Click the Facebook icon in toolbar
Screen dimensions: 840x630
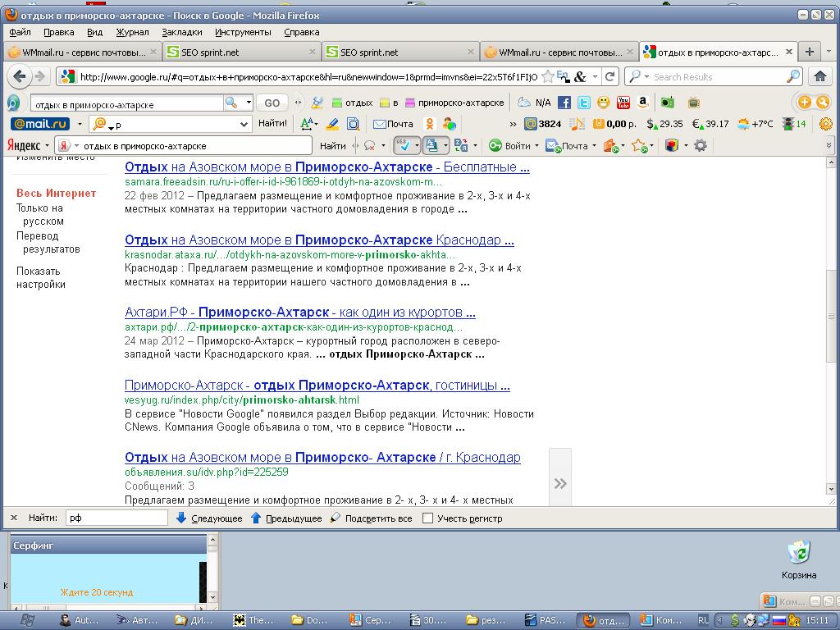(564, 103)
